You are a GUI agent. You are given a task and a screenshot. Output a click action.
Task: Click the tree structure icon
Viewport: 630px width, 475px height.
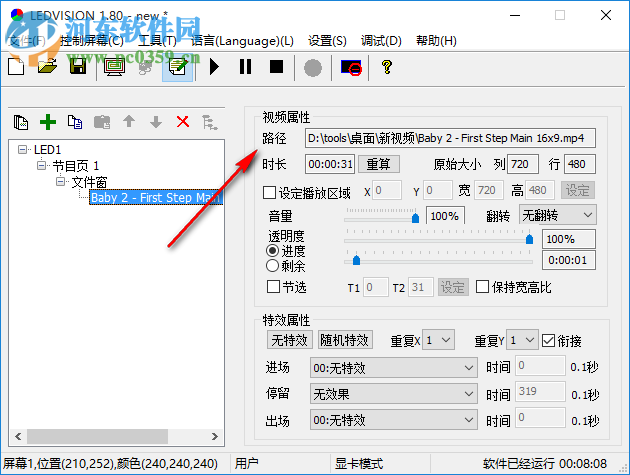click(210, 122)
